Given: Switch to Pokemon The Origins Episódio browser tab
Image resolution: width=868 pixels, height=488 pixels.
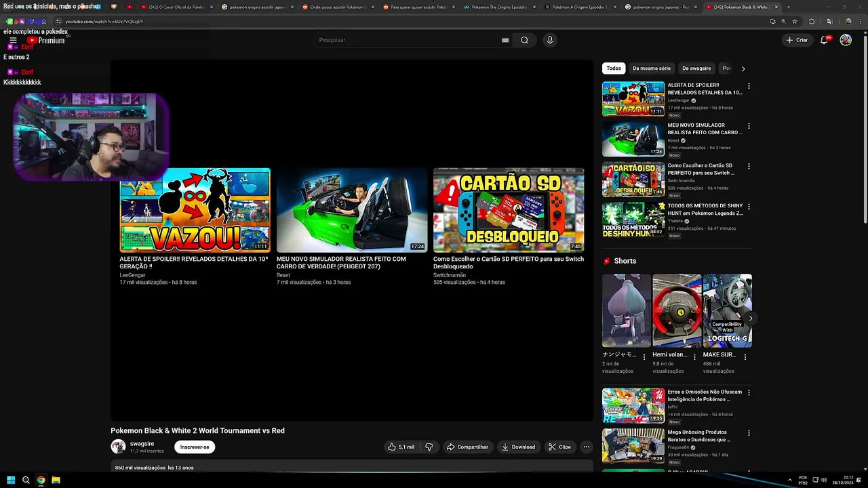Looking at the screenshot, I should 498,7.
